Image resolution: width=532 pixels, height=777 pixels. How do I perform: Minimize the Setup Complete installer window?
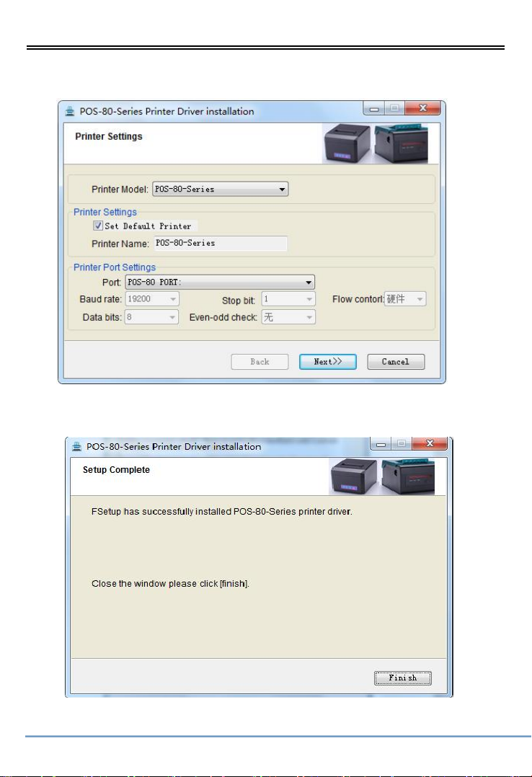tap(381, 443)
